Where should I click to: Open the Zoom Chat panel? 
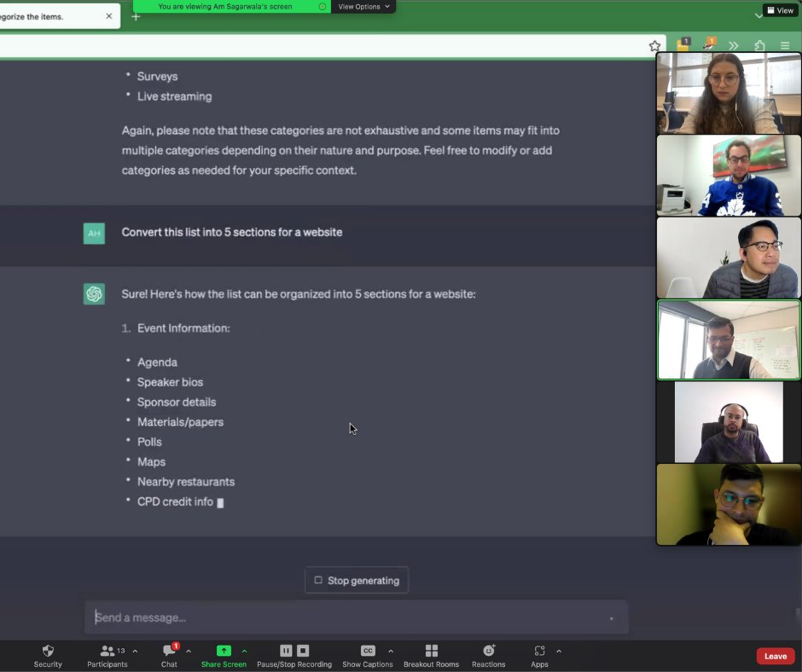click(x=169, y=656)
